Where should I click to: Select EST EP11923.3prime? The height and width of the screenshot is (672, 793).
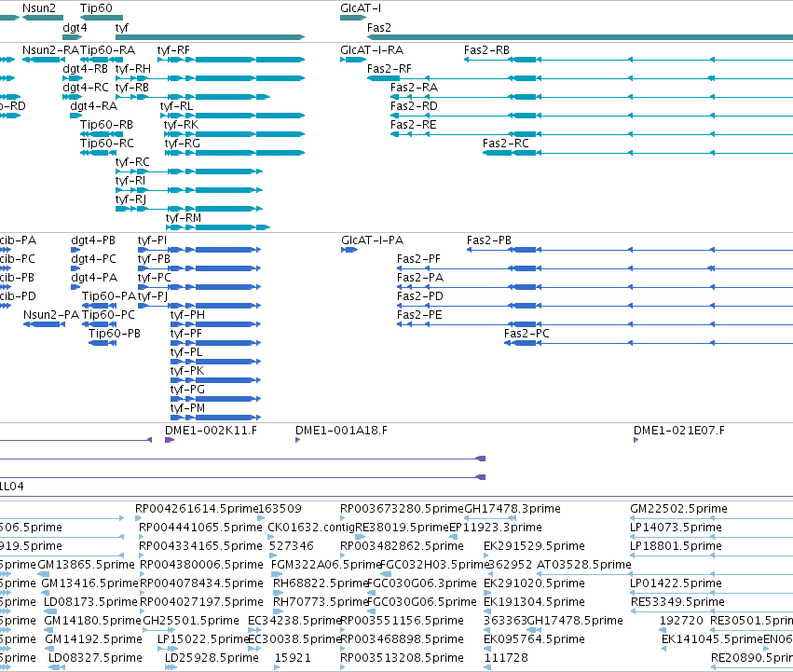tap(496, 528)
